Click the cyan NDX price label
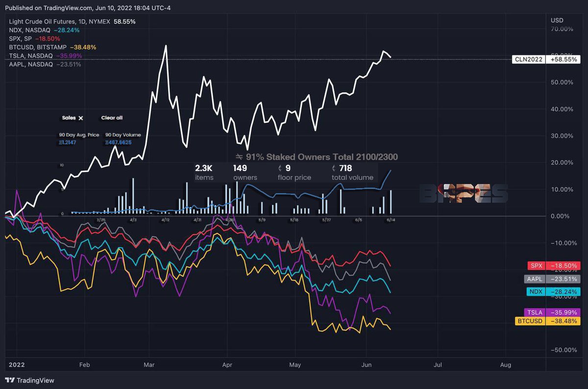 [553, 291]
